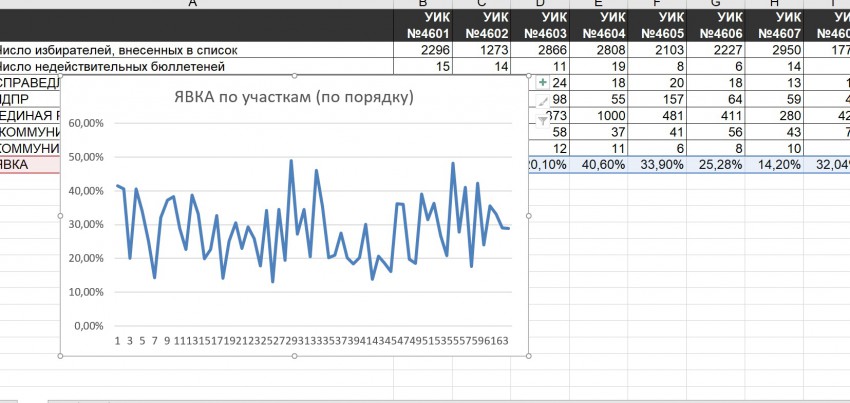Select column E header
Screen dimensions: 850x403
point(598,4)
